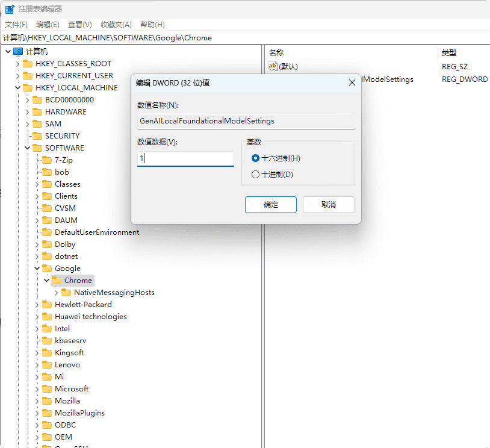Click the bob folder icon
The width and height of the screenshot is (490, 448).
pyautogui.click(x=47, y=172)
